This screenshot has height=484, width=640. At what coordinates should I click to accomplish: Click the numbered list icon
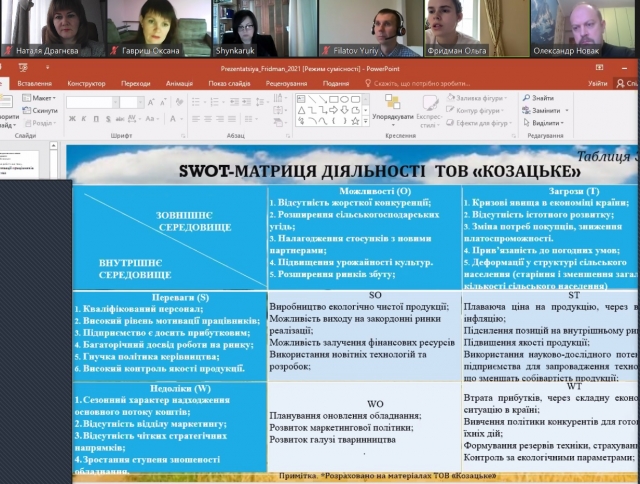pos(214,102)
